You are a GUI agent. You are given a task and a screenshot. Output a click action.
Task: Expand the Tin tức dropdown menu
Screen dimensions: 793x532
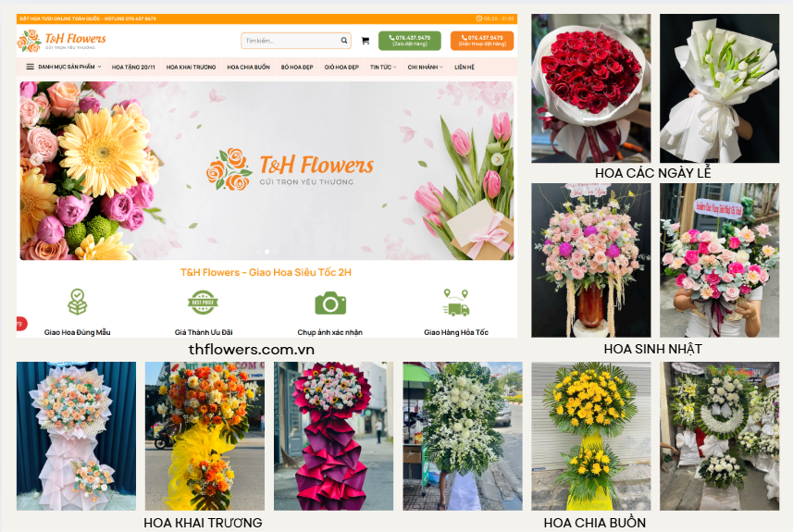(383, 67)
